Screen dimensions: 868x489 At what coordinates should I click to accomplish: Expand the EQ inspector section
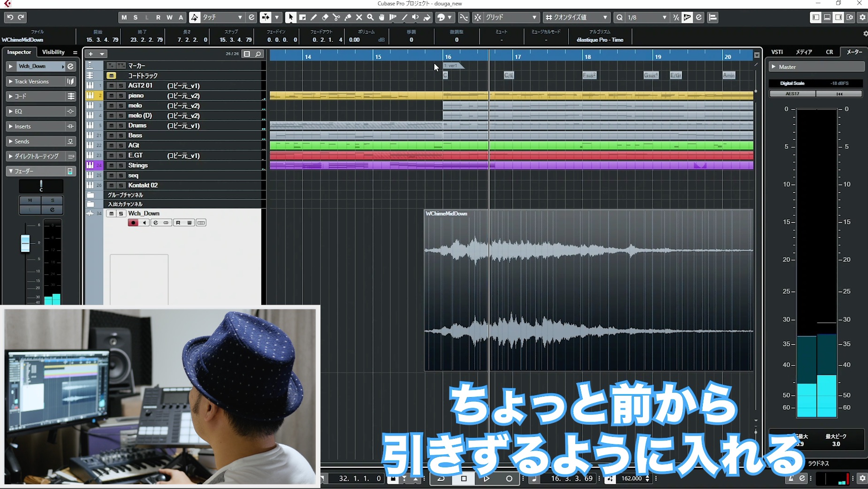[35, 112]
